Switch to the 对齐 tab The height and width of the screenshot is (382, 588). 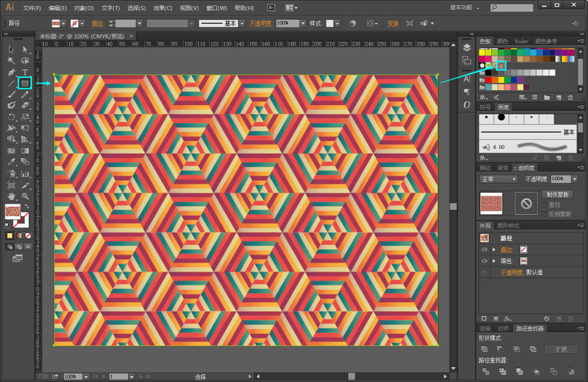click(x=503, y=328)
